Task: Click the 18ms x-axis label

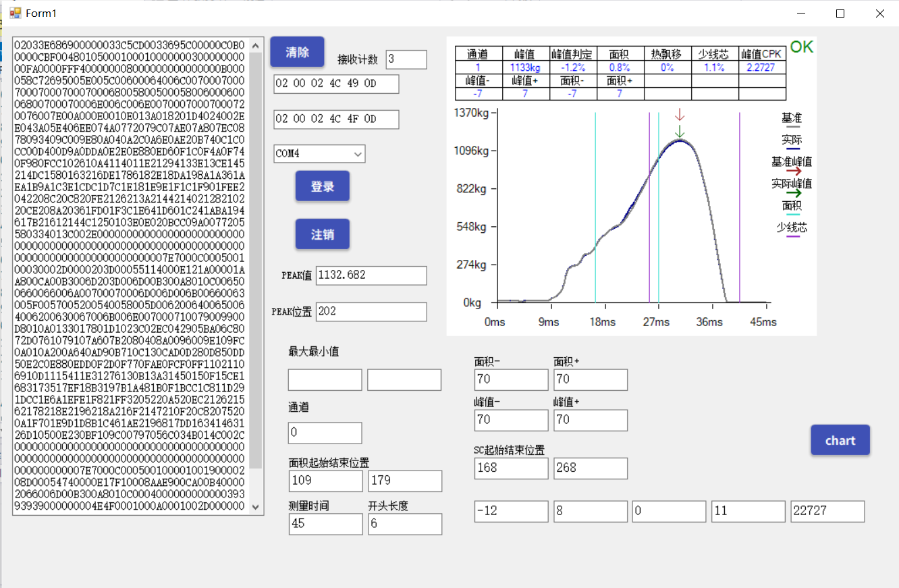Action: pyautogui.click(x=602, y=322)
